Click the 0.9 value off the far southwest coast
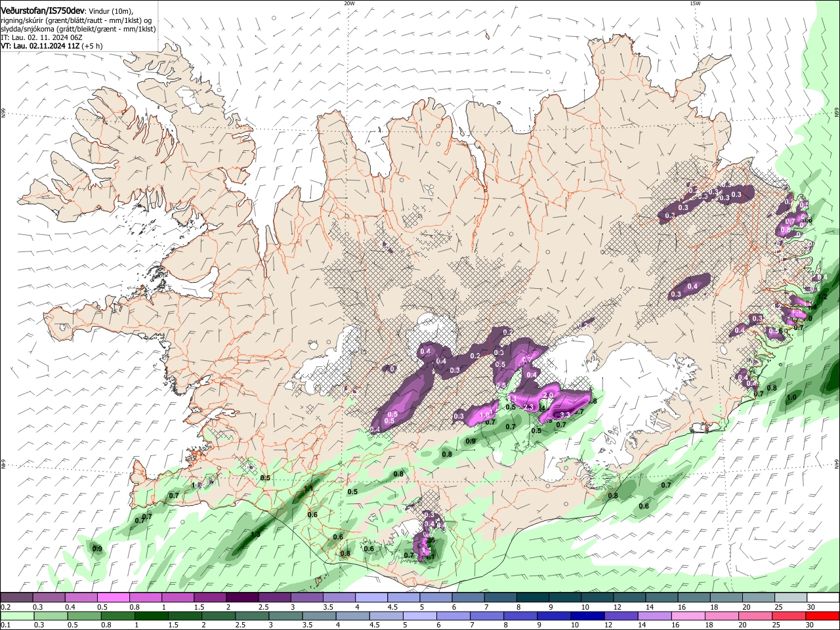 [x=97, y=549]
